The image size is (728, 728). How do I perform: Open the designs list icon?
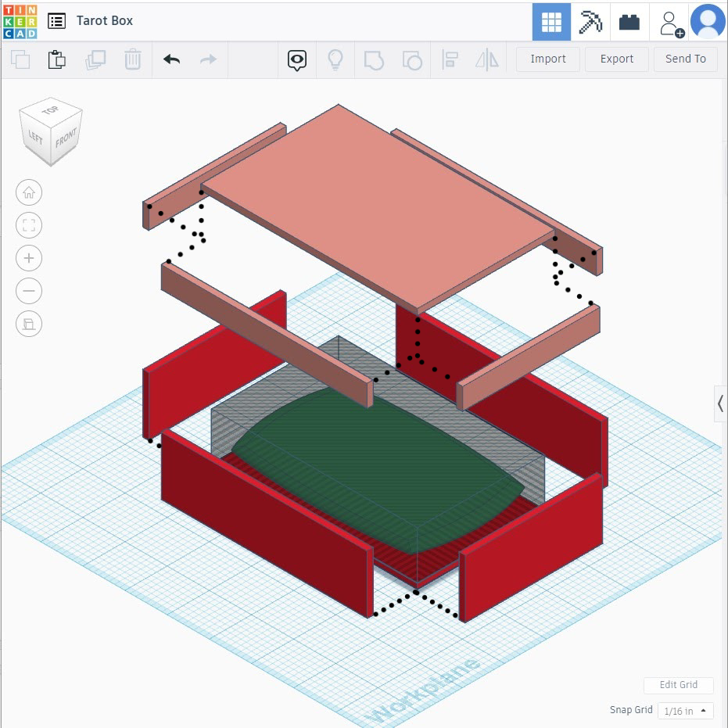tap(56, 21)
